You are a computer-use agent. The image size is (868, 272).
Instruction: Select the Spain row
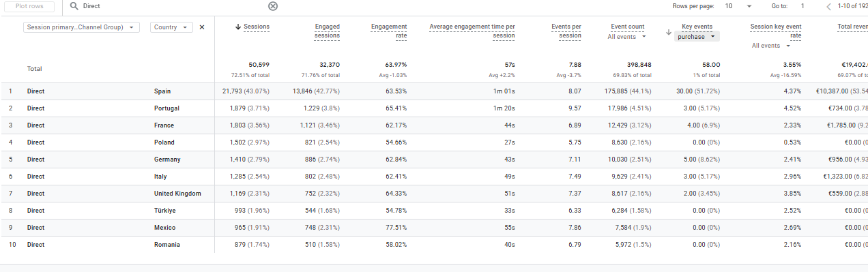point(434,91)
